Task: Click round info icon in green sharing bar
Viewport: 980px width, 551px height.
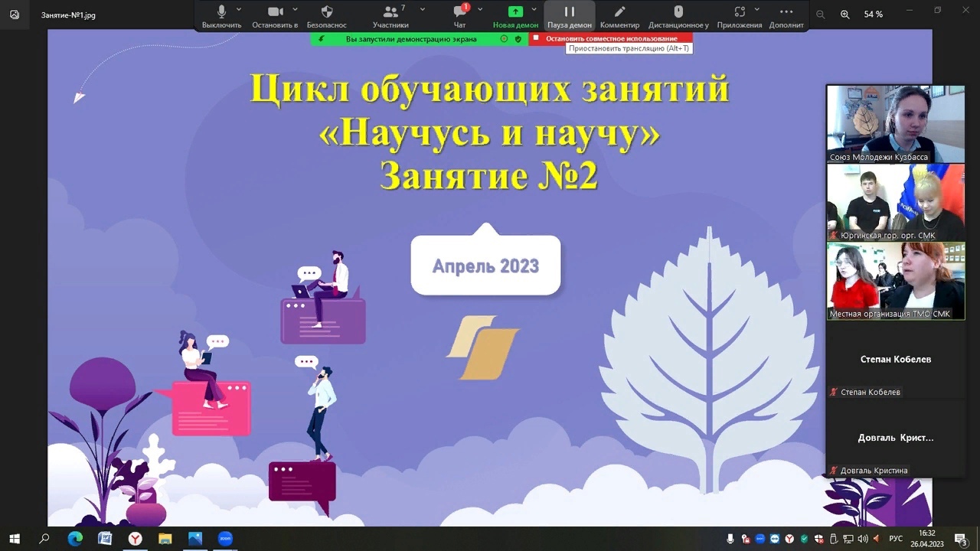Action: [504, 38]
